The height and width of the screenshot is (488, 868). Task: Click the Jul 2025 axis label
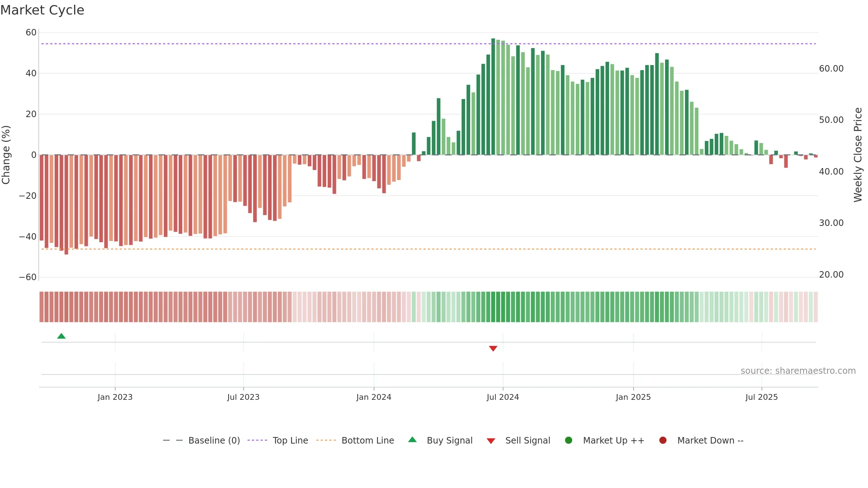point(762,397)
